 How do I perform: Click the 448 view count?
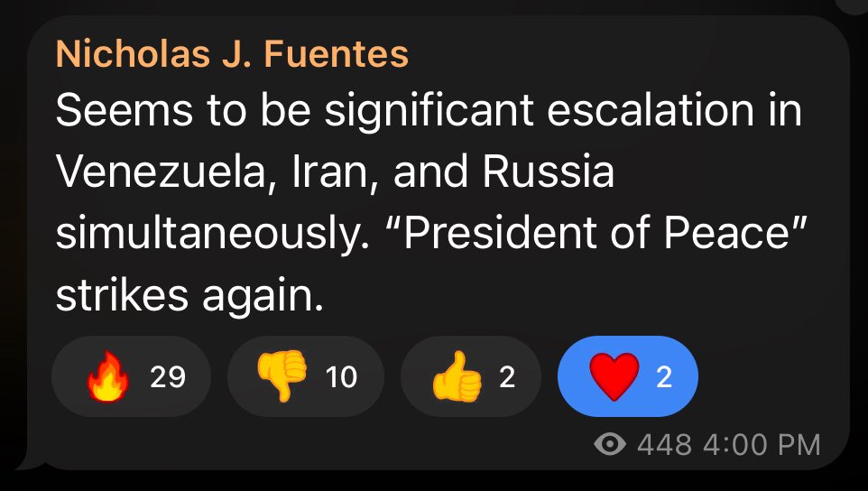[664, 444]
